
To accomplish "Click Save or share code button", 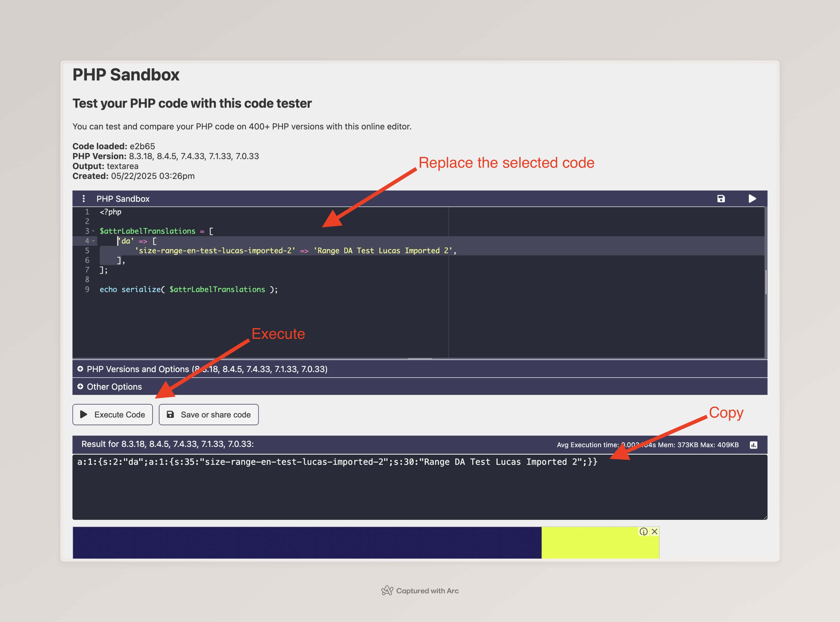I will (209, 415).
